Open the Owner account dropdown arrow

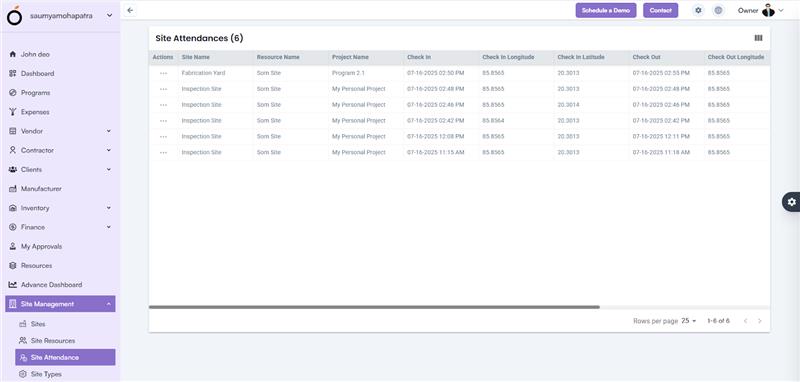click(781, 10)
